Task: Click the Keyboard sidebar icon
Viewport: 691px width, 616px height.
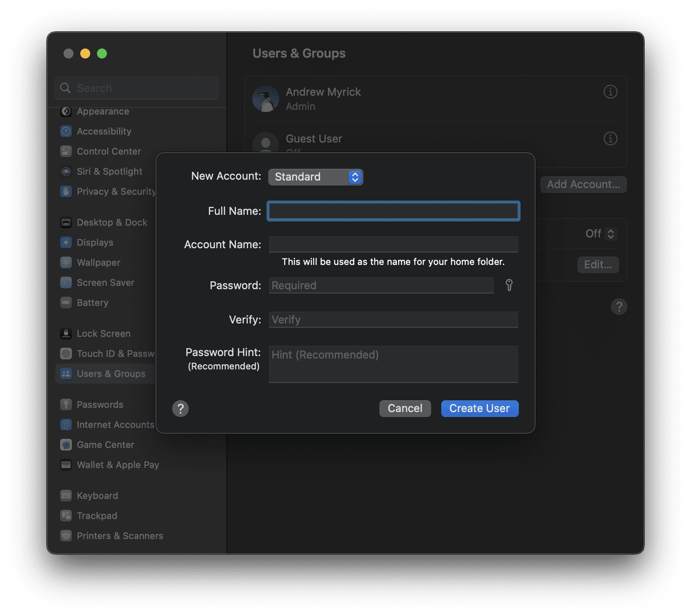Action: [x=66, y=496]
